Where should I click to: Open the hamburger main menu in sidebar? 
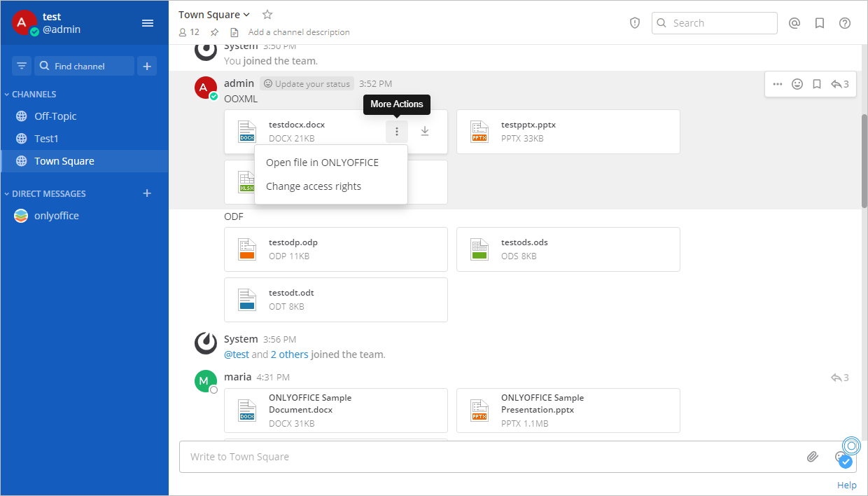click(148, 23)
